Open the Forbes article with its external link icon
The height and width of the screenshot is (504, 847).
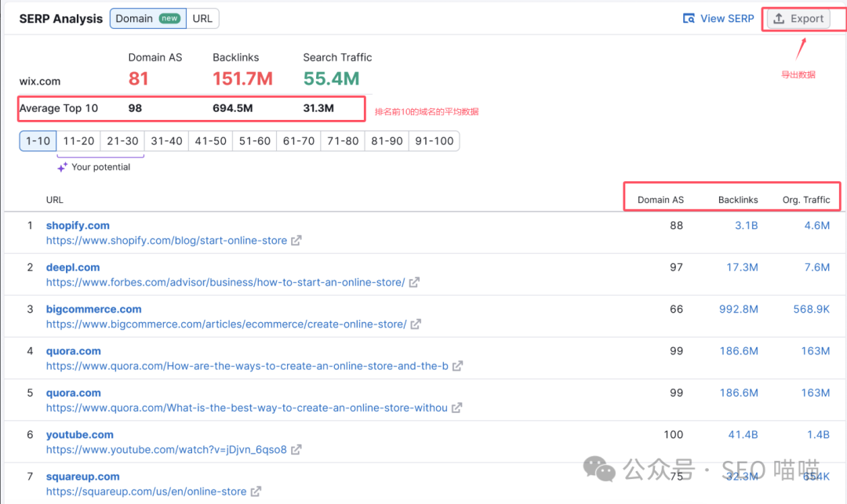[415, 282]
